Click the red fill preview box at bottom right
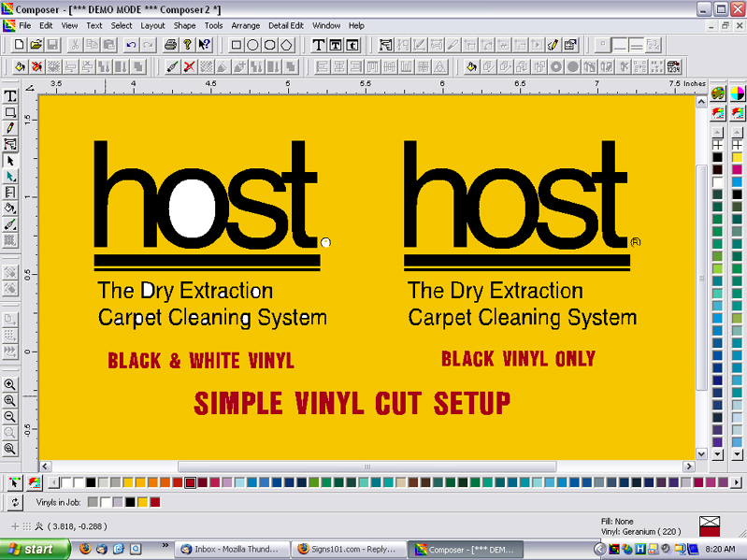 [710, 531]
